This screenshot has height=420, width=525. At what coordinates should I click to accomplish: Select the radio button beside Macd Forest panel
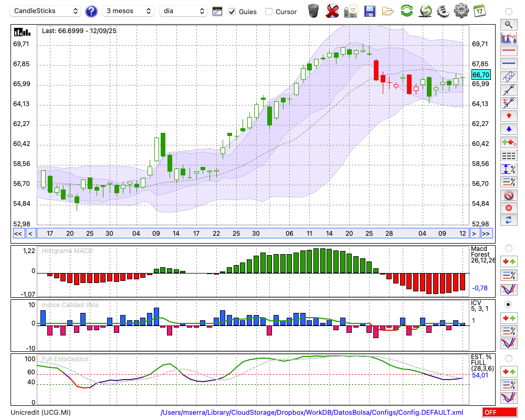[508, 248]
